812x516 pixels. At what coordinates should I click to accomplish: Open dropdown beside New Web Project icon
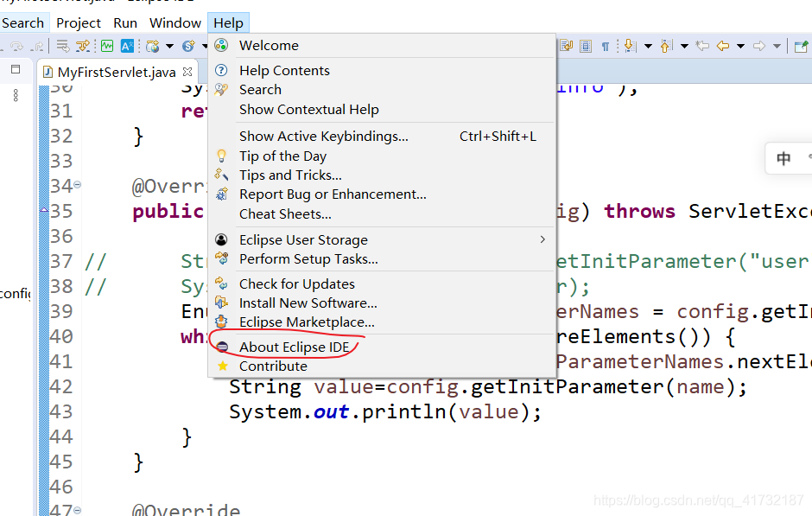point(169,47)
